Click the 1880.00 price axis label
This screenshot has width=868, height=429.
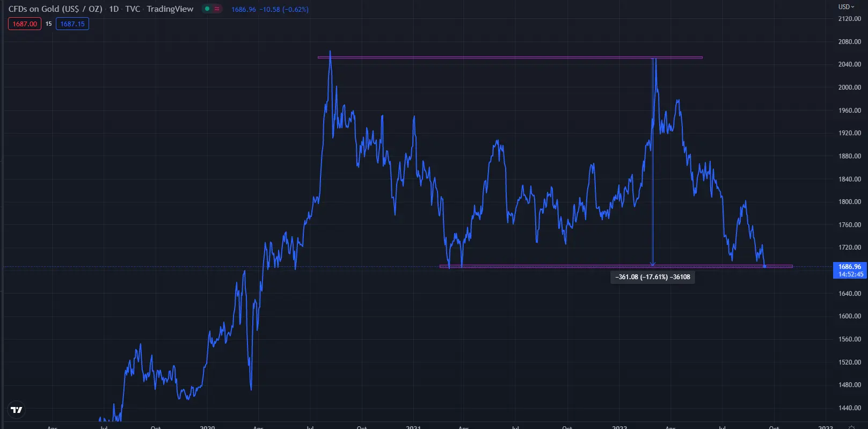click(x=850, y=156)
